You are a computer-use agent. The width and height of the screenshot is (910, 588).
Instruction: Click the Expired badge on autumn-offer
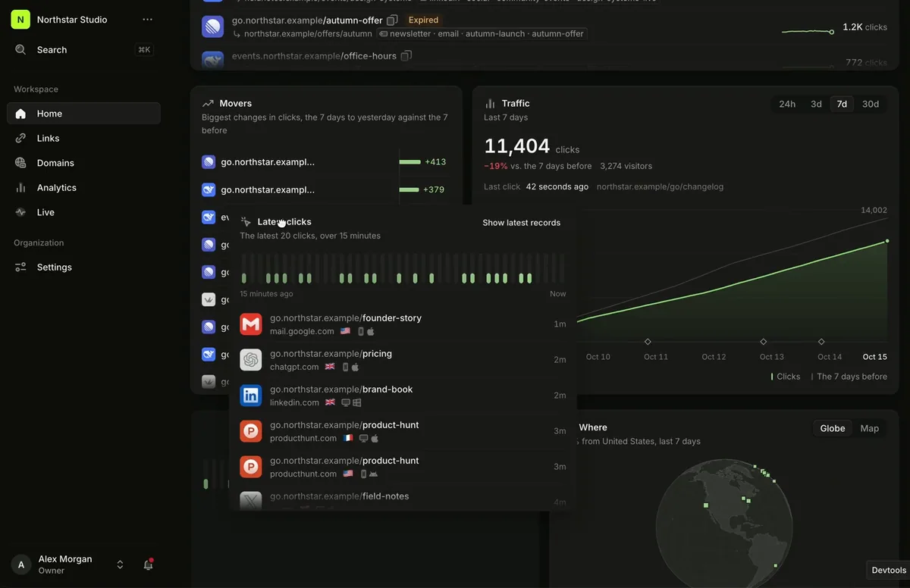[423, 20]
